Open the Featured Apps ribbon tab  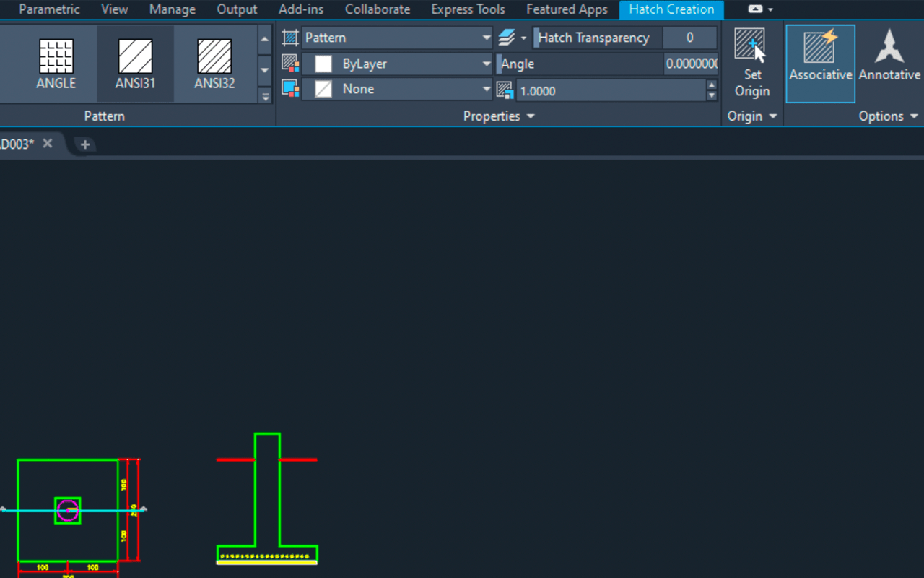pos(567,9)
